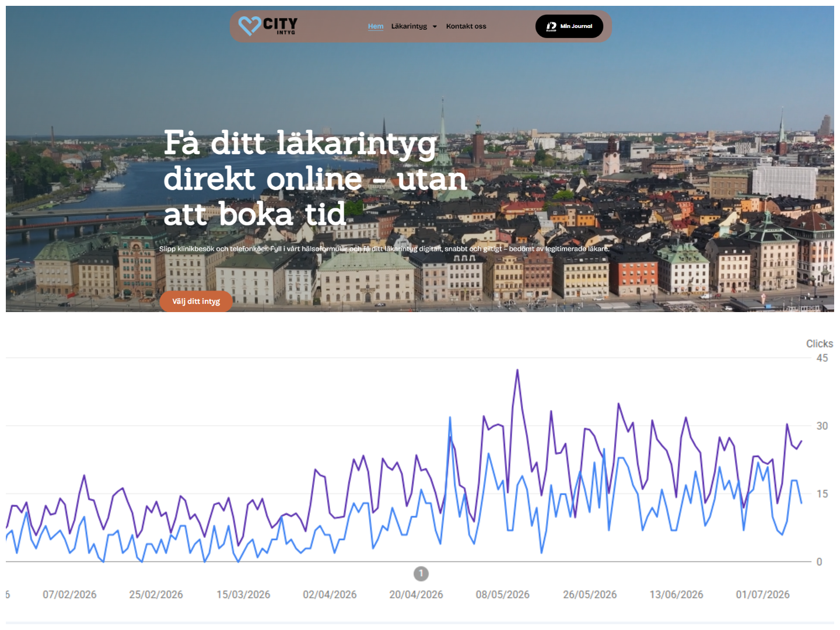
Task: Select the chart annotation marker 1
Action: tap(421, 573)
